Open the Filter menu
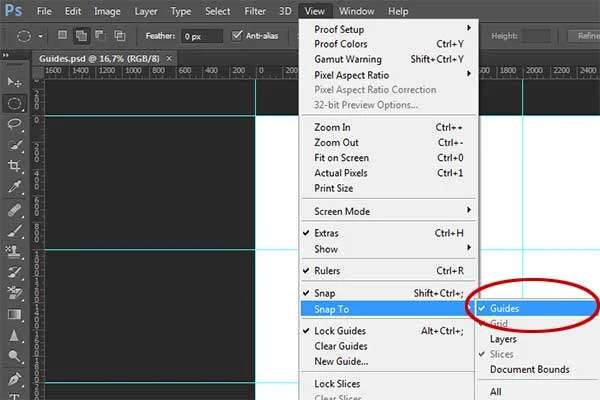 pyautogui.click(x=255, y=11)
